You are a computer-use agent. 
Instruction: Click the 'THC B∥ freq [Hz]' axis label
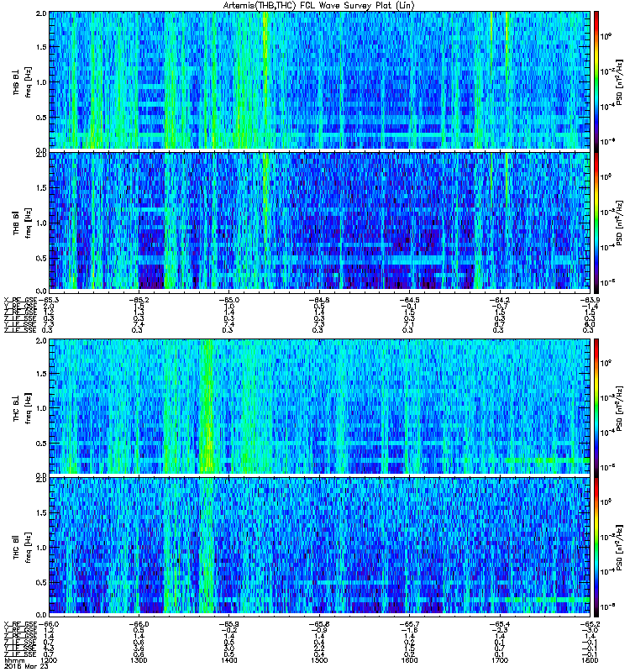click(22, 547)
